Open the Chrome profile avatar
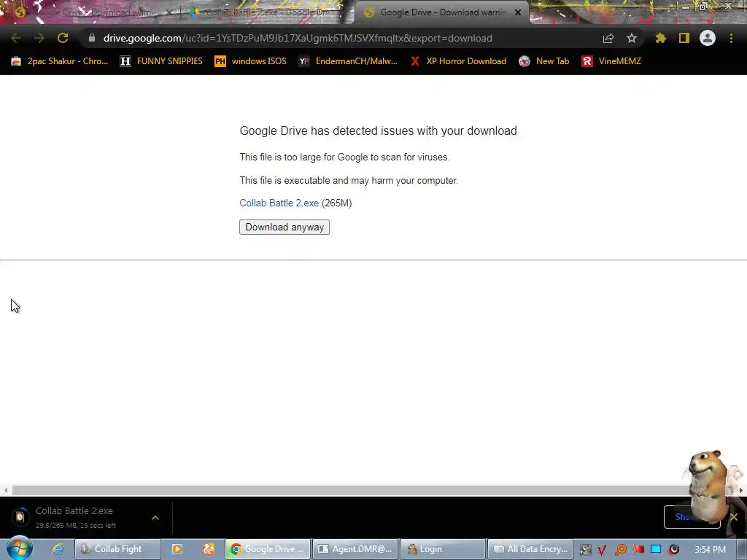This screenshot has height=560, width=747. pyautogui.click(x=708, y=38)
